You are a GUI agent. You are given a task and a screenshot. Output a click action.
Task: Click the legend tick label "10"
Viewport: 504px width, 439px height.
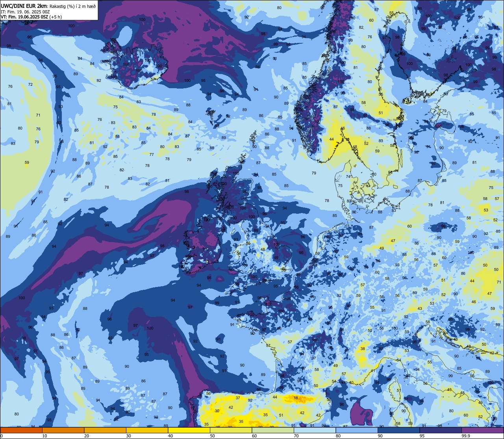click(44, 436)
